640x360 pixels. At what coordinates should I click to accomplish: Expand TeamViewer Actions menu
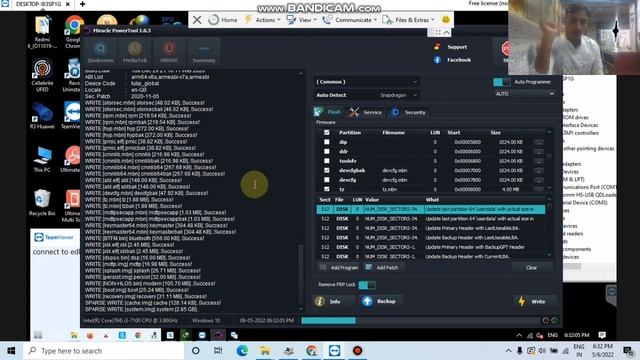(x=263, y=20)
